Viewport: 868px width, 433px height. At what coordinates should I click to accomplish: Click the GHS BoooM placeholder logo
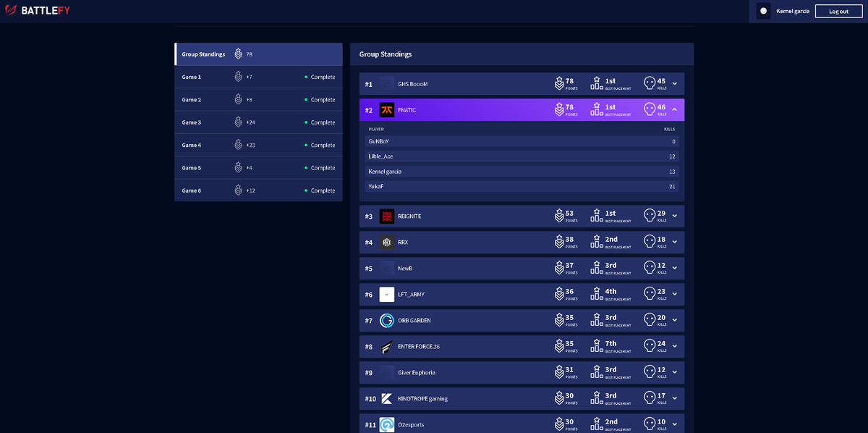click(386, 84)
